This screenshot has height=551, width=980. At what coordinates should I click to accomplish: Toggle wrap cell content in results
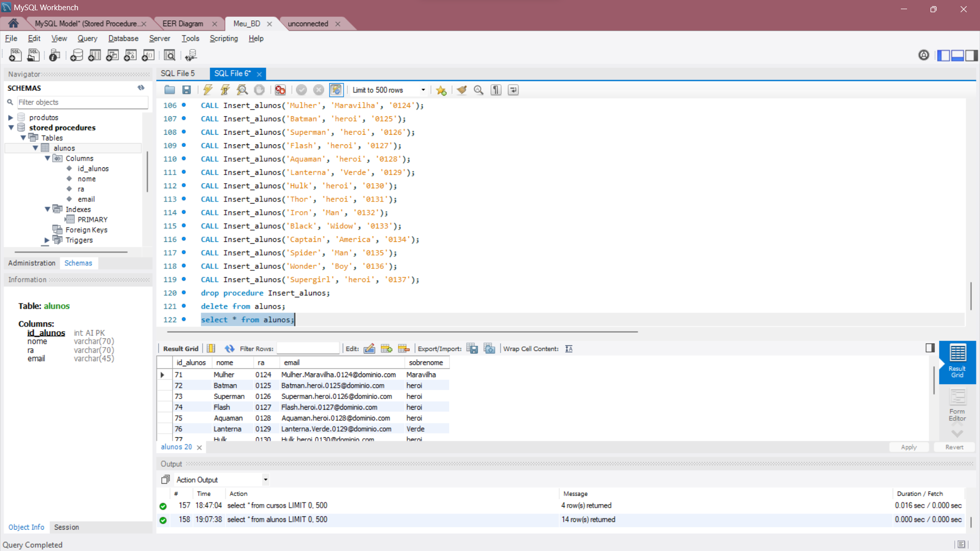(569, 348)
